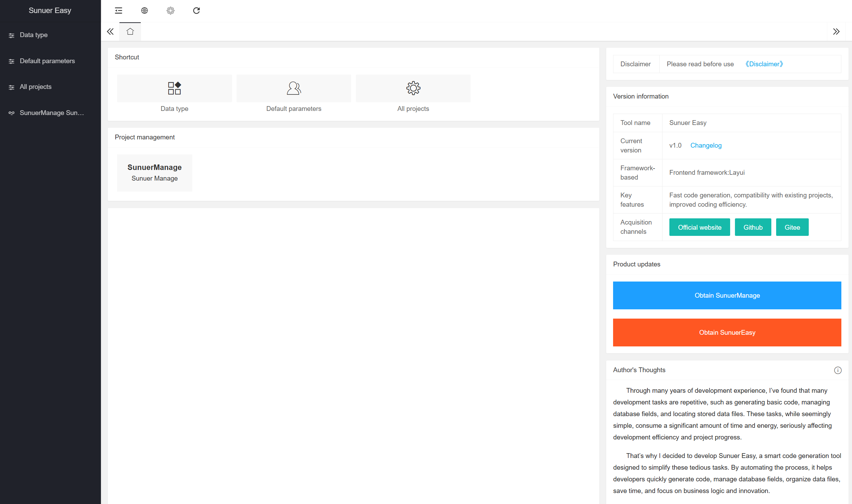Open the Changelog link
This screenshot has height=504, width=852.
click(706, 146)
